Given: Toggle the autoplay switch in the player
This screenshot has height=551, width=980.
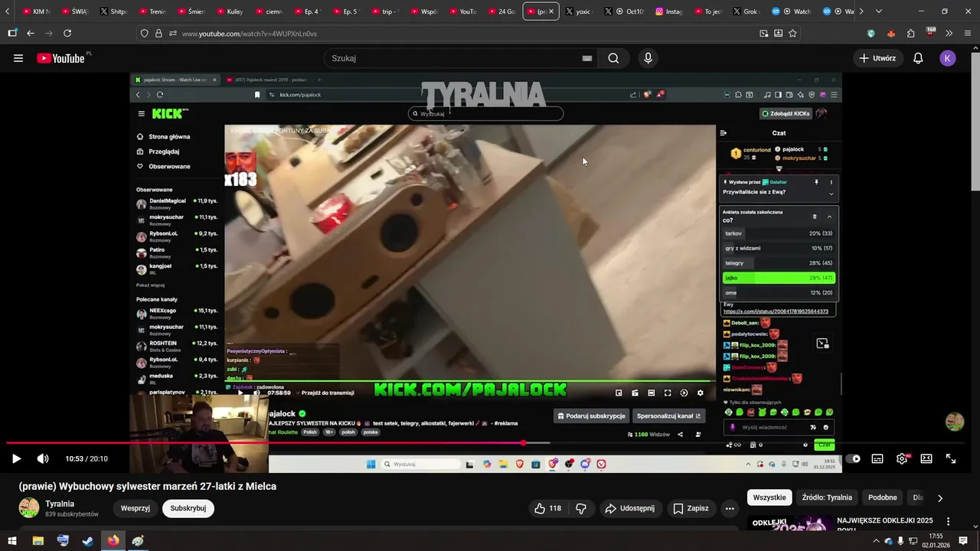Looking at the screenshot, I should pyautogui.click(x=853, y=458).
